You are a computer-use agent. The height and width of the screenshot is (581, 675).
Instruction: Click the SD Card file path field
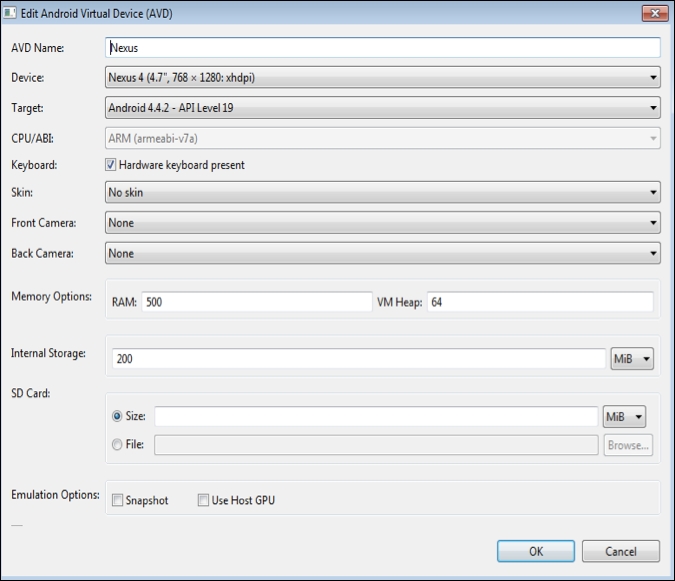376,445
